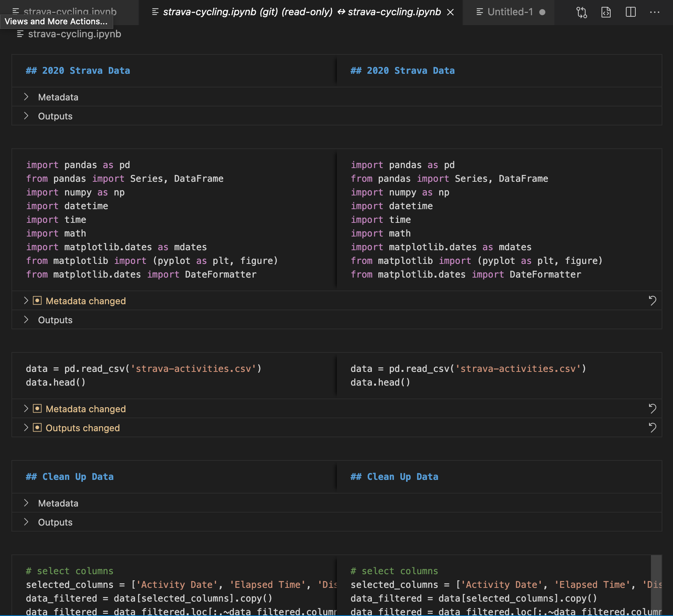
Task: Toggle the checkbox beside the first Metadata changed
Action: [x=37, y=300]
